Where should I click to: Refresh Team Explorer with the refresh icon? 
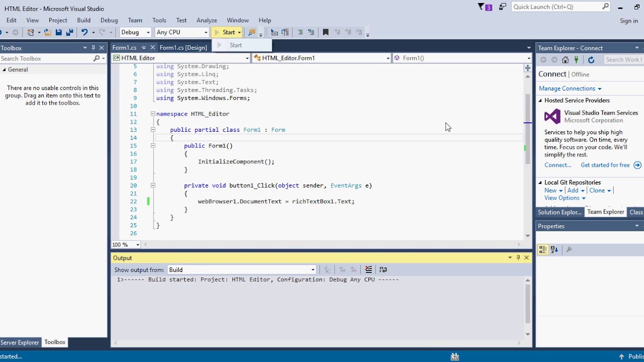[591, 60]
